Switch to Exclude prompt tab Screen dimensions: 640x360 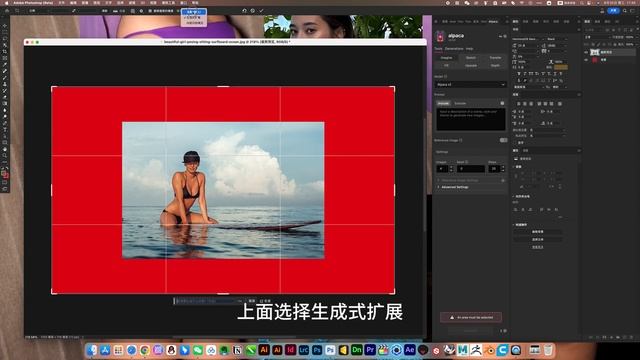[x=460, y=104]
